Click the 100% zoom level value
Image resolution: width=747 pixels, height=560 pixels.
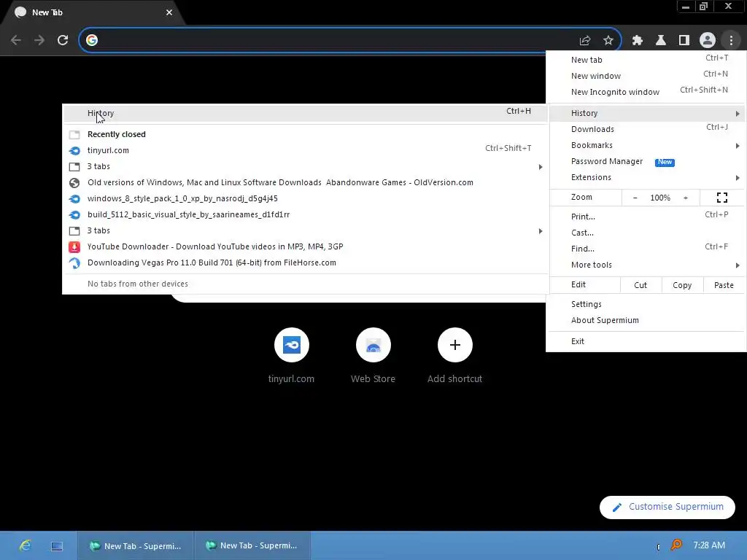point(660,198)
